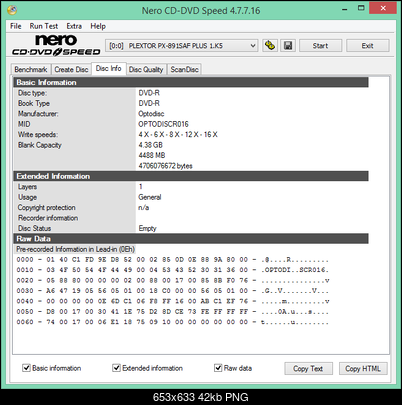
Task: Click the Nero CD-DVD Speed logo
Action: tap(56, 45)
